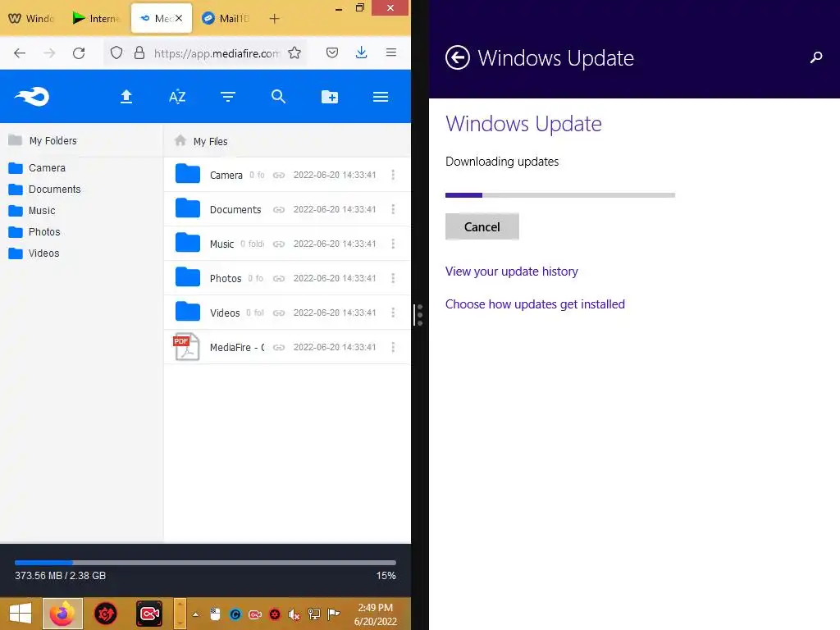This screenshot has height=630, width=840.
Task: Close the MediaFire browser tab
Action: (x=179, y=18)
